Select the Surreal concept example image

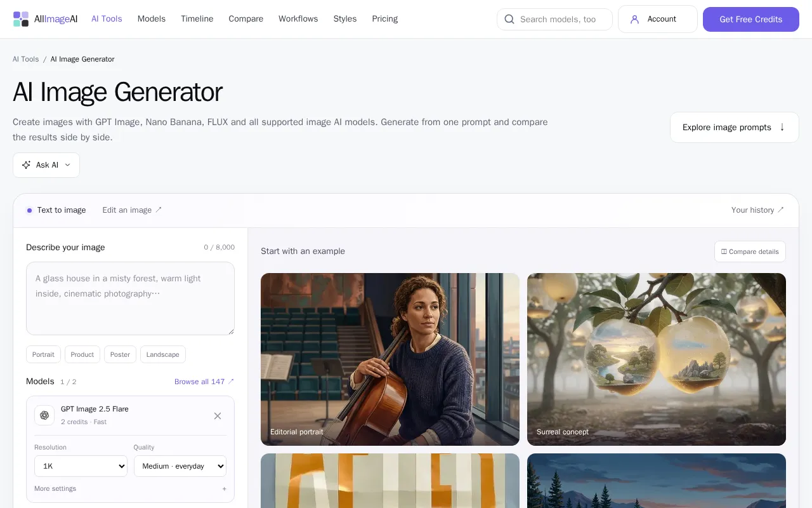[657, 359]
